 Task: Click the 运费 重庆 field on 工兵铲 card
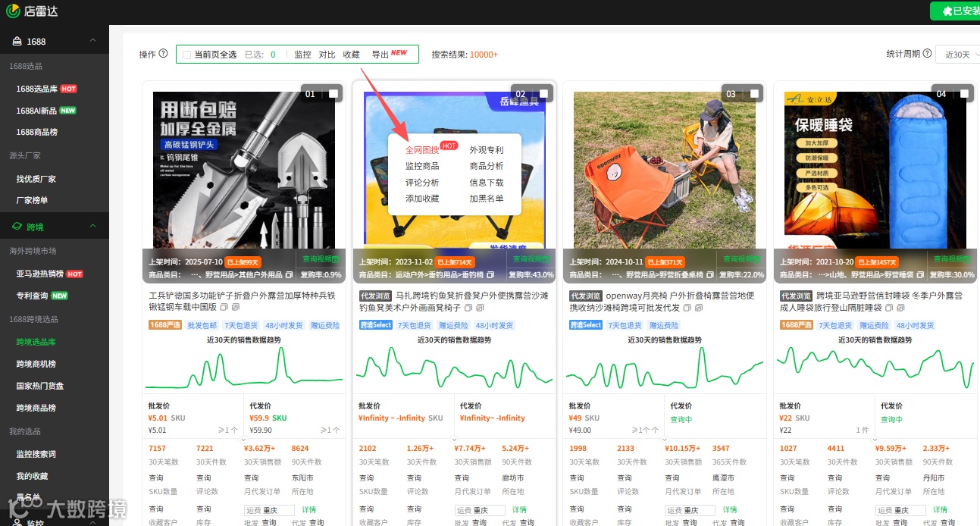coord(269,510)
